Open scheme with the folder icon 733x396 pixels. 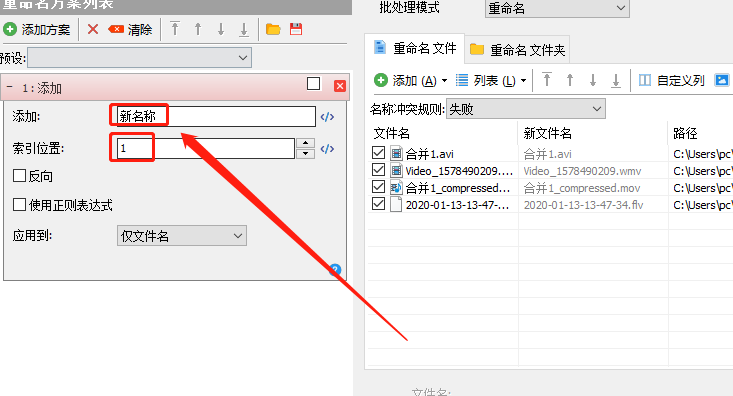point(273,29)
